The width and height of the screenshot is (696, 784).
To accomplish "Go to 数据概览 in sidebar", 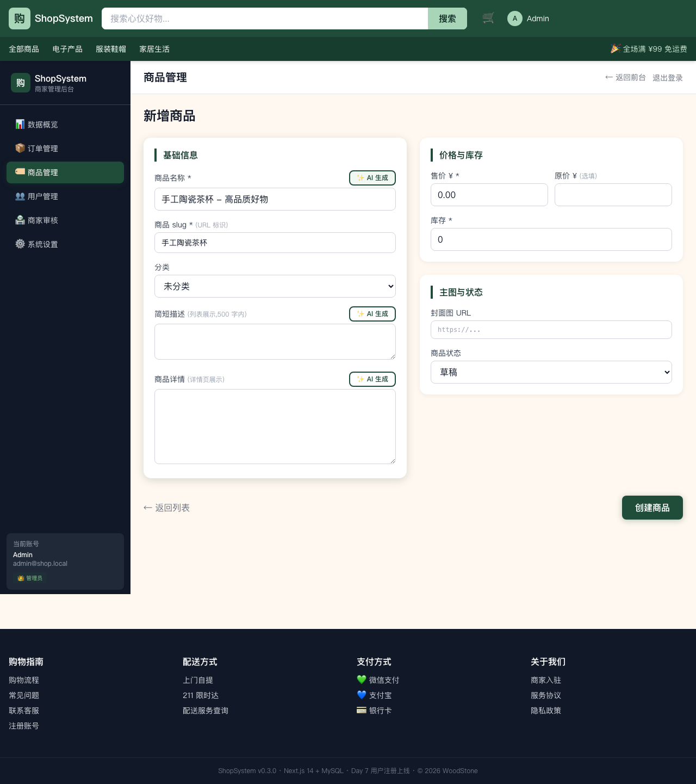I will 65,125.
